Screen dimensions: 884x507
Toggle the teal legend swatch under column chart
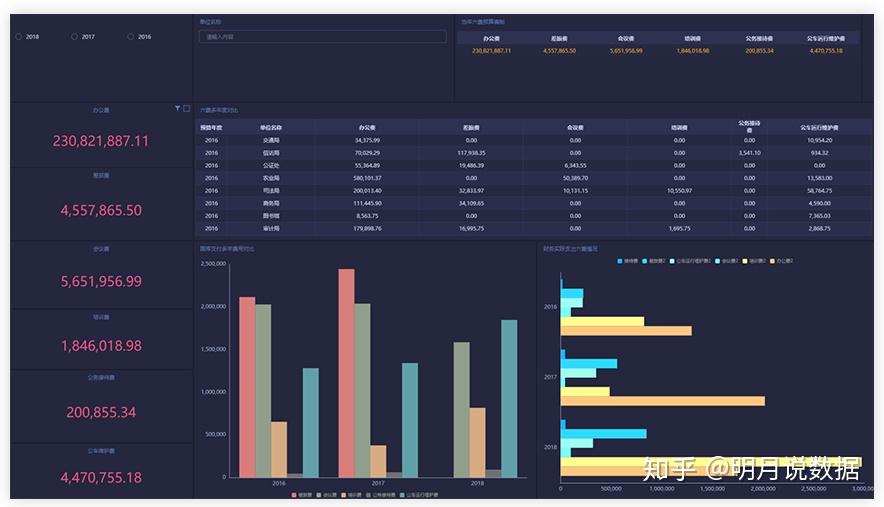point(402,495)
